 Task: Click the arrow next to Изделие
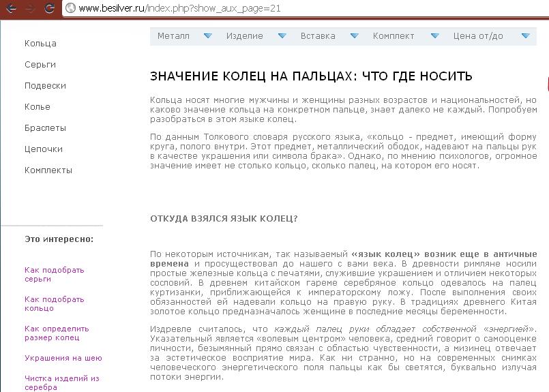pyautogui.click(x=282, y=35)
